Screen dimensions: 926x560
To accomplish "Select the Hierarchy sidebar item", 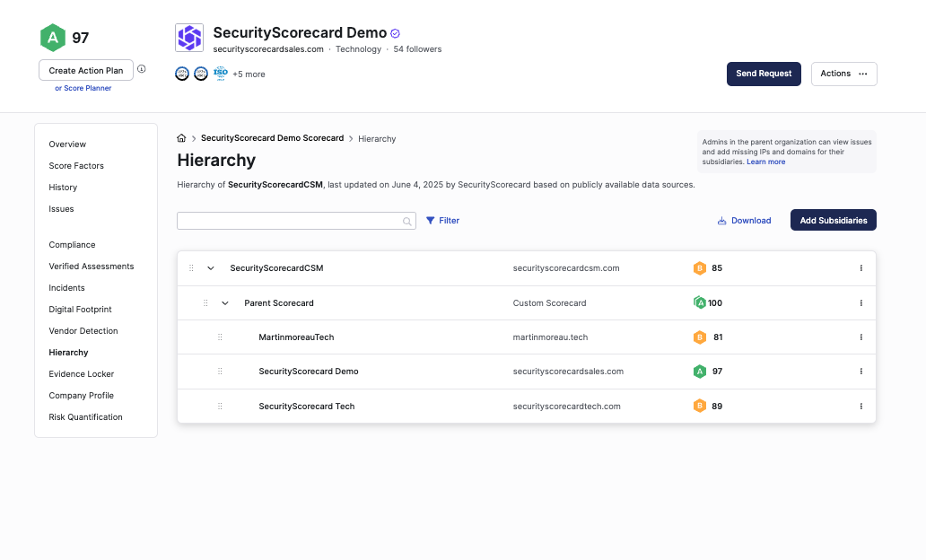I will click(x=68, y=353).
